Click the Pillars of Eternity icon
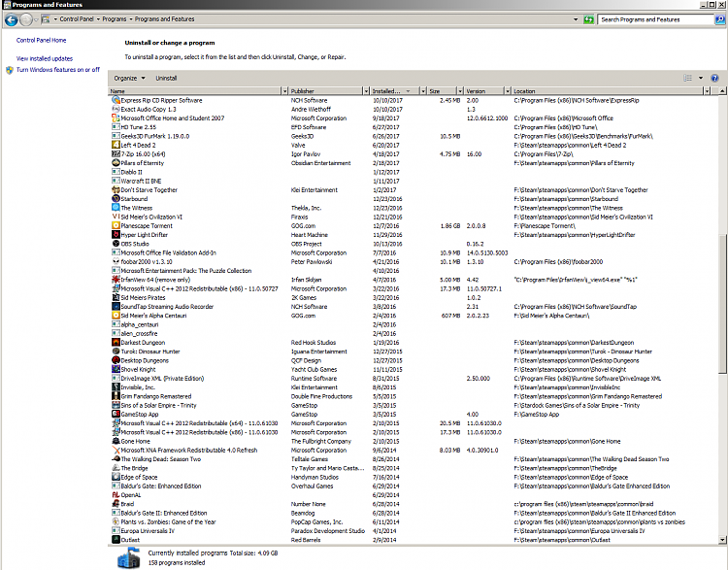Viewport: 728px width, 570px height. [x=116, y=162]
